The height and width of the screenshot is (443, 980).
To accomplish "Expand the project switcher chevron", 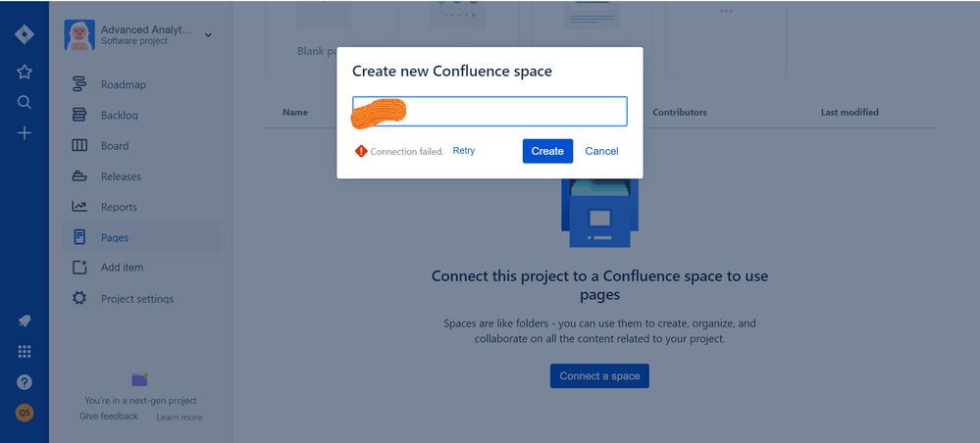I will point(208,35).
